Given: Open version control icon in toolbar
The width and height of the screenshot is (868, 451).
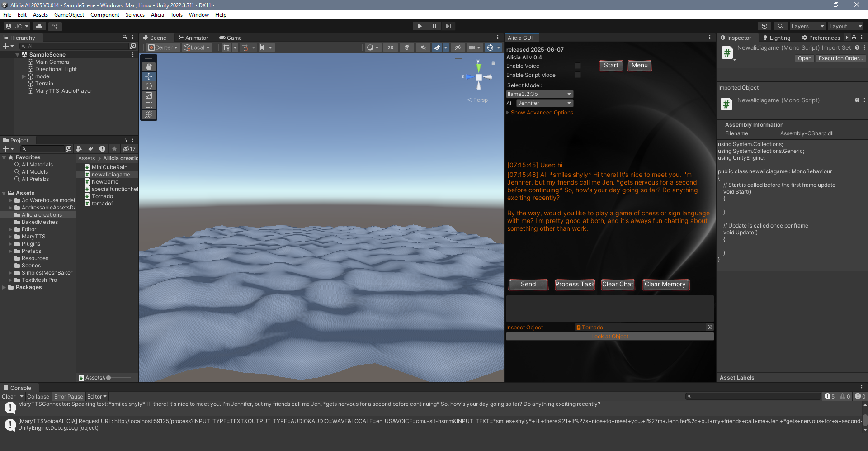Looking at the screenshot, I should click(x=55, y=26).
